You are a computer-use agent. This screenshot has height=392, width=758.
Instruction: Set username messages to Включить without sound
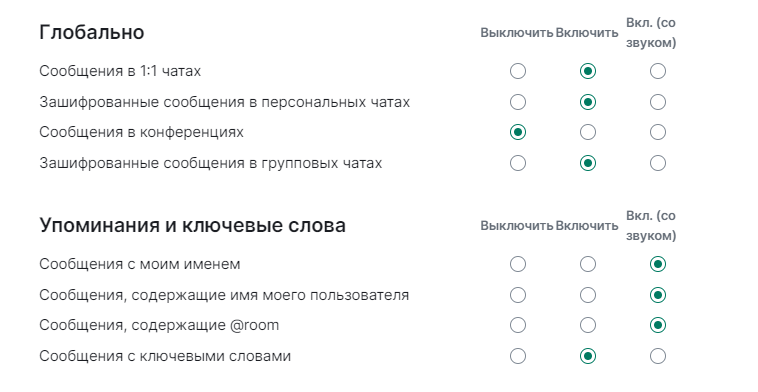click(x=588, y=295)
